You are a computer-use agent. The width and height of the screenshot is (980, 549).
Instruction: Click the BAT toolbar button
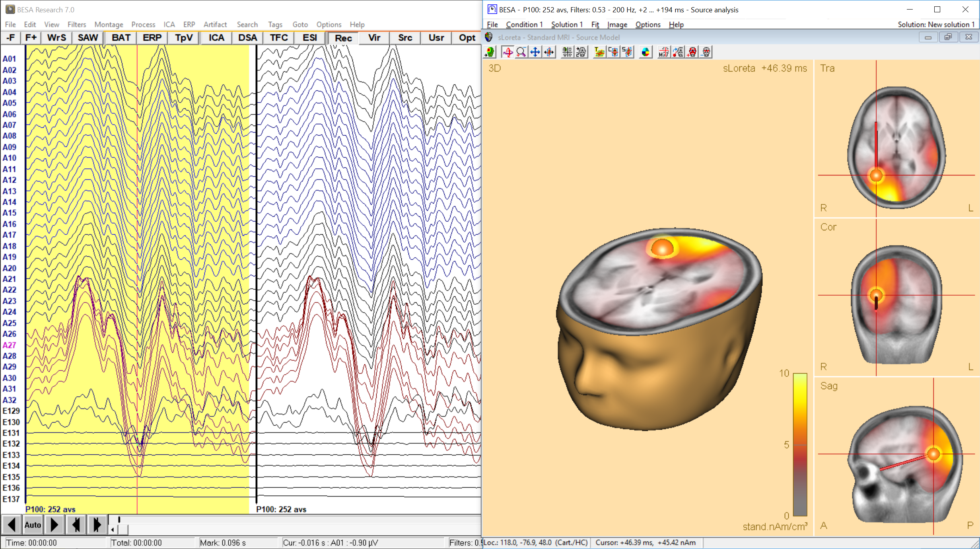tap(121, 38)
